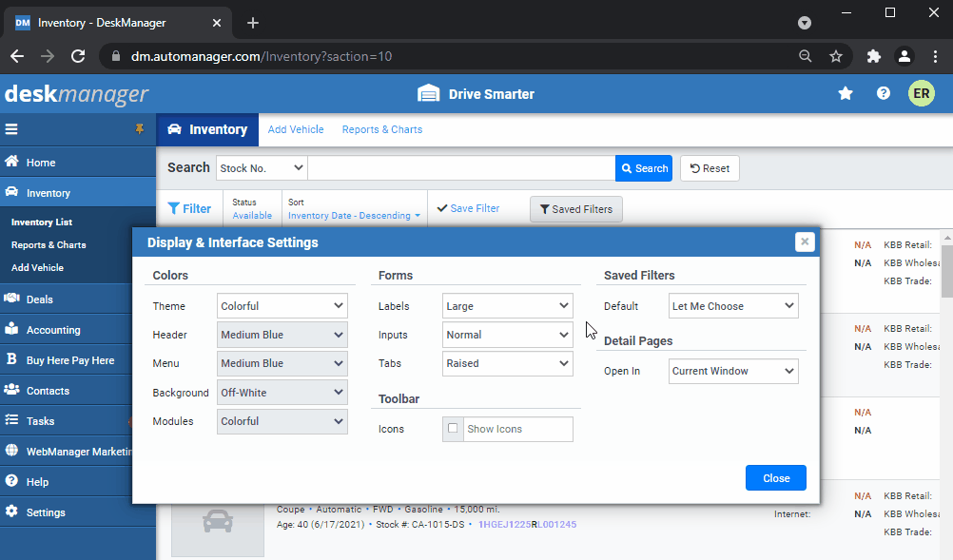Screen dimensions: 953x560
Task: Open Contacts in the sidebar
Action: point(67,390)
